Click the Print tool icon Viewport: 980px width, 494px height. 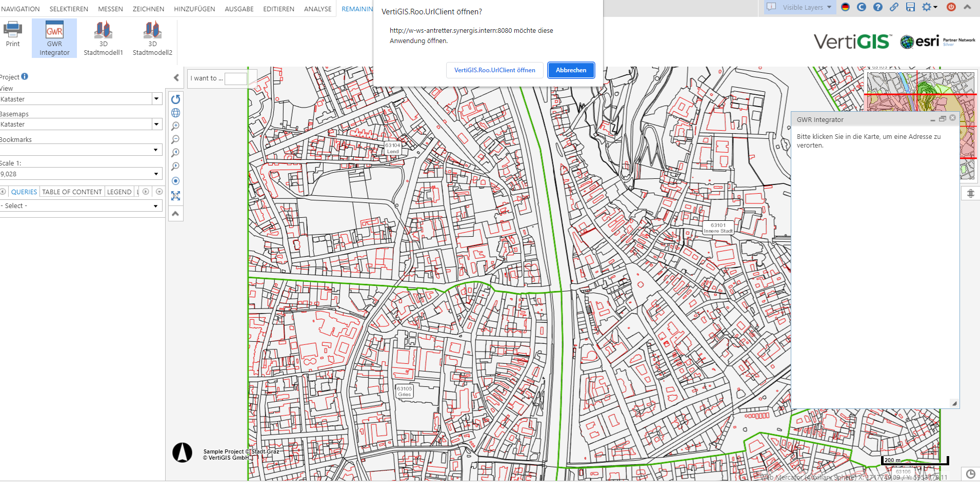click(13, 34)
